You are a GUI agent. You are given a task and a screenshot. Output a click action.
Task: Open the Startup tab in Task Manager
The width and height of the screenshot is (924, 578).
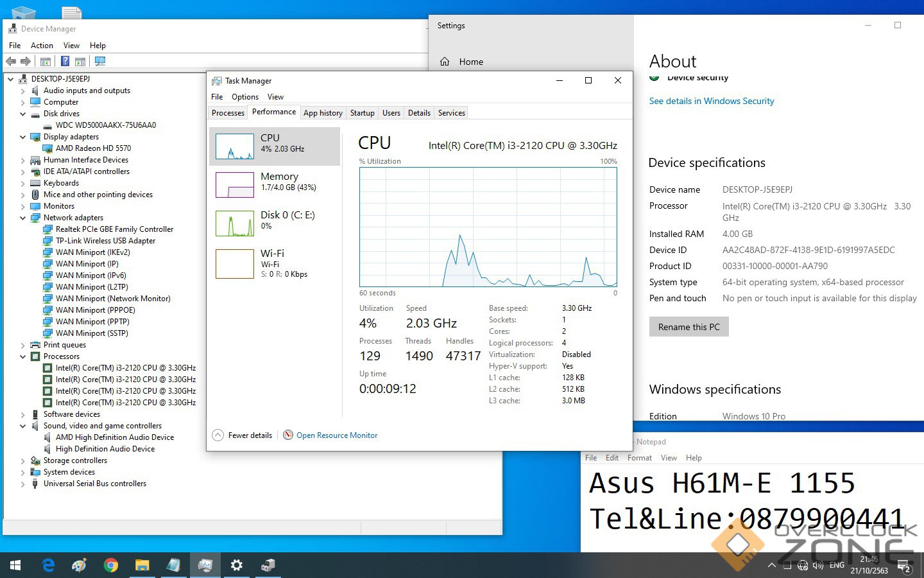point(362,113)
